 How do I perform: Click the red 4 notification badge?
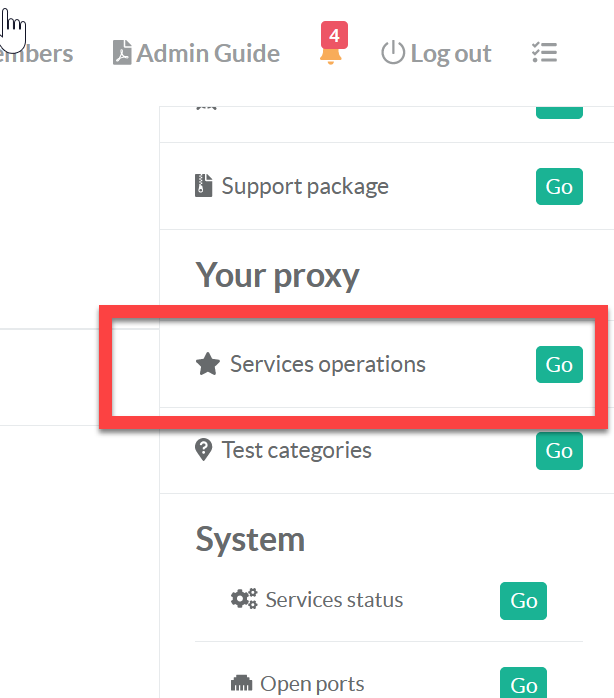(334, 35)
